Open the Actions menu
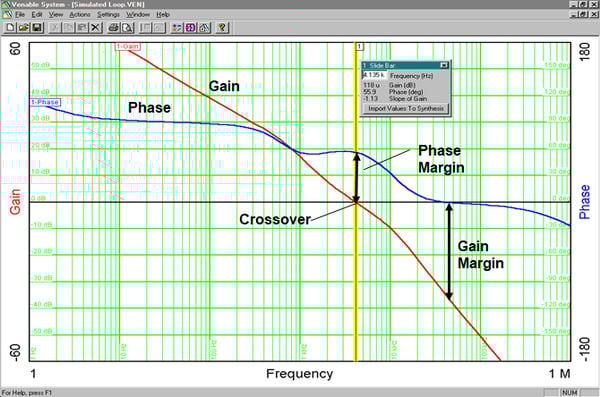This screenshot has height=397, width=600. point(80,15)
